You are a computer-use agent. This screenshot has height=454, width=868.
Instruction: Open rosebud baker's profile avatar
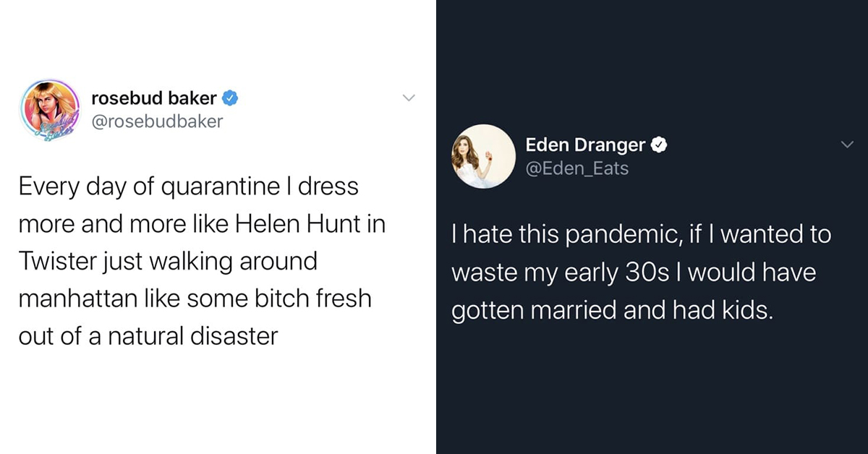point(51,108)
